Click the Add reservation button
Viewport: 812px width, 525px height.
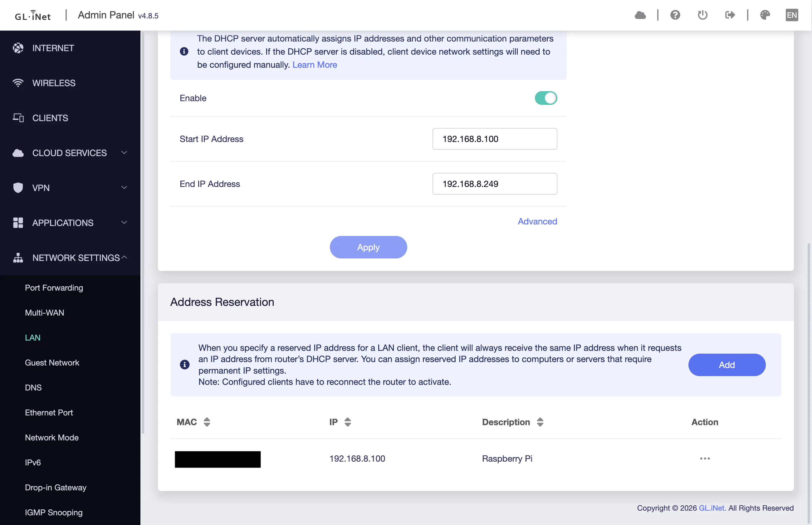pyautogui.click(x=727, y=365)
